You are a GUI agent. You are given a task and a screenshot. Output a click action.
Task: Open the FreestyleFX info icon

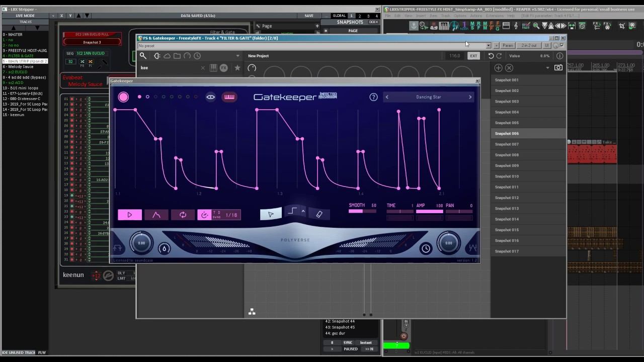559,56
